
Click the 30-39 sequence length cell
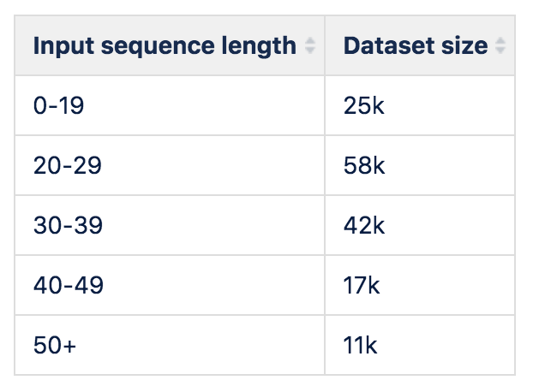click(67, 225)
